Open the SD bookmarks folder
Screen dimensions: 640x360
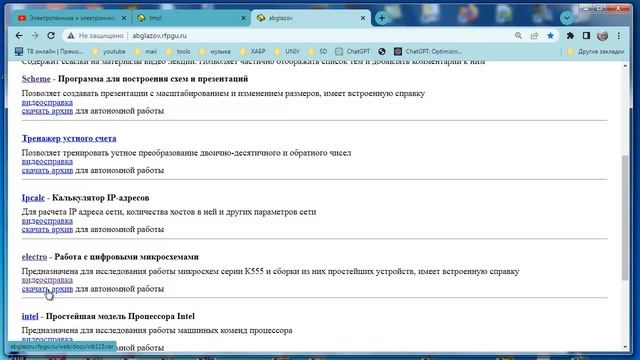(x=318, y=51)
